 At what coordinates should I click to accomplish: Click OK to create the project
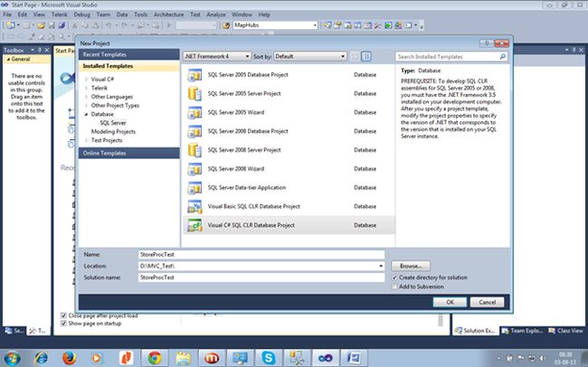point(450,302)
